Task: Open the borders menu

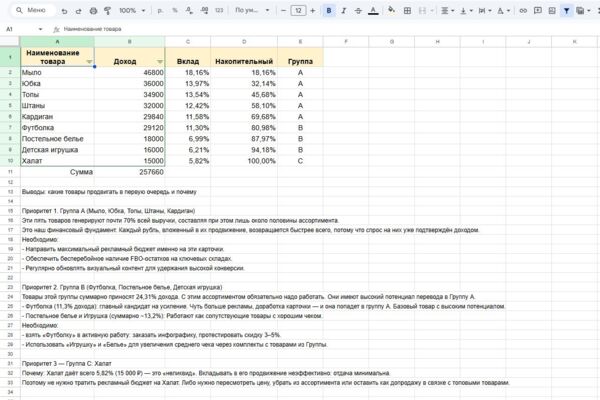Action: (x=408, y=11)
